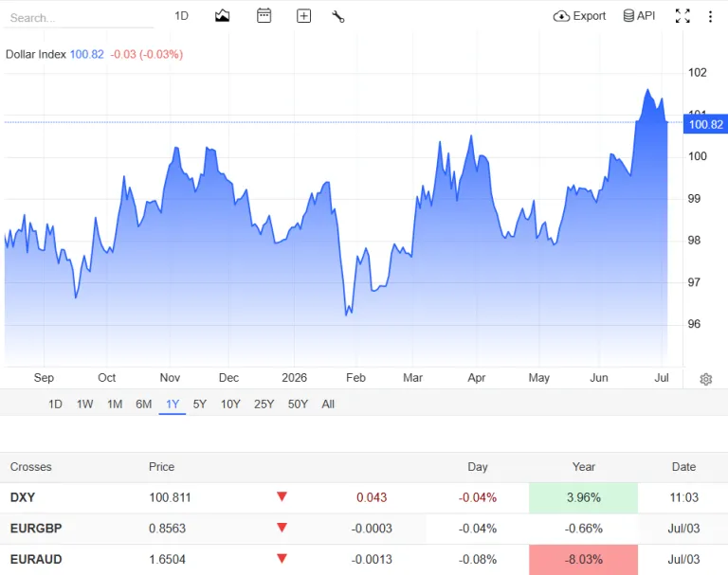The height and width of the screenshot is (575, 728).
Task: Open the three-dot more menu
Action: (710, 17)
